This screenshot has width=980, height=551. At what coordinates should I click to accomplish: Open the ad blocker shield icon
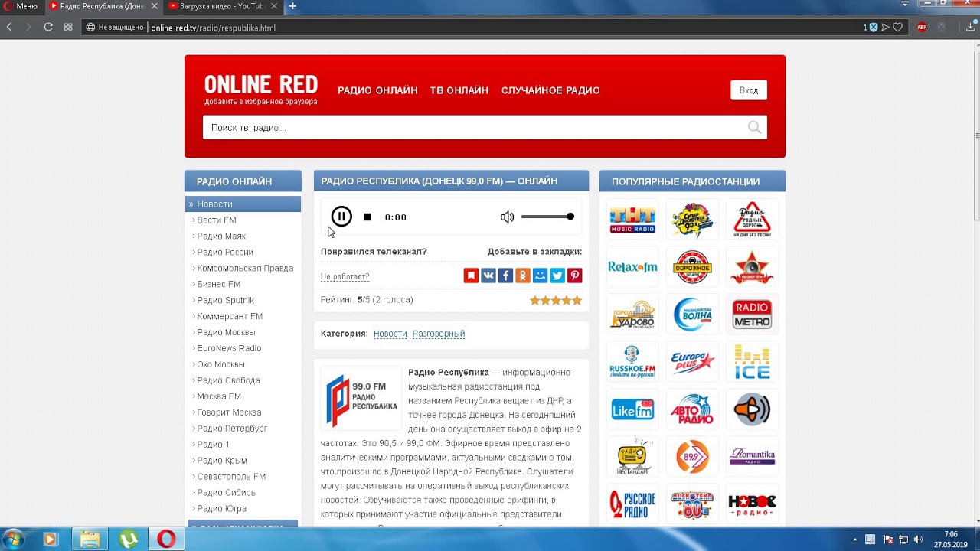(873, 27)
